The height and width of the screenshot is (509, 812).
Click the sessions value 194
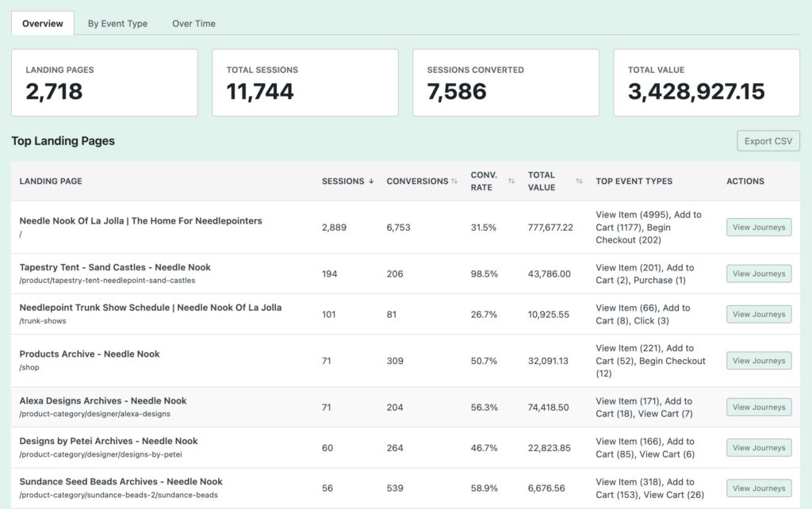329,274
